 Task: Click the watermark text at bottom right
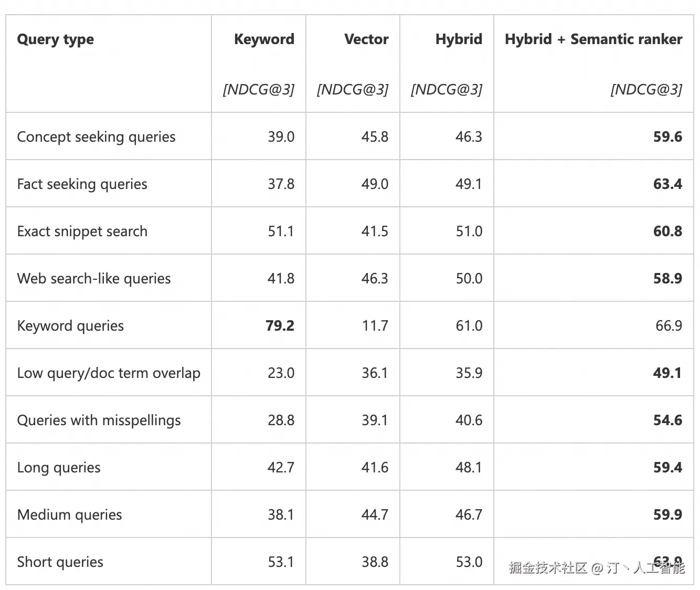[x=596, y=567]
